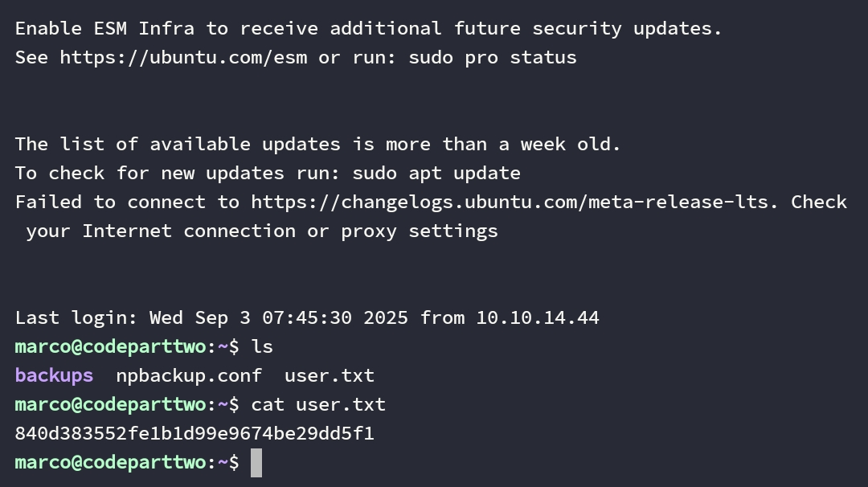Click the backups directory name
The image size is (868, 487).
coord(54,376)
